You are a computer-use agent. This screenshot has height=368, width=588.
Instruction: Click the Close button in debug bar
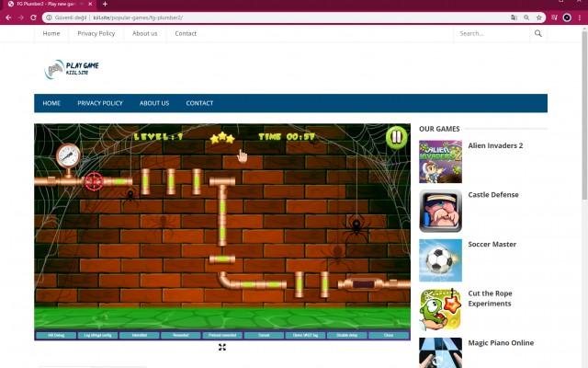[389, 335]
